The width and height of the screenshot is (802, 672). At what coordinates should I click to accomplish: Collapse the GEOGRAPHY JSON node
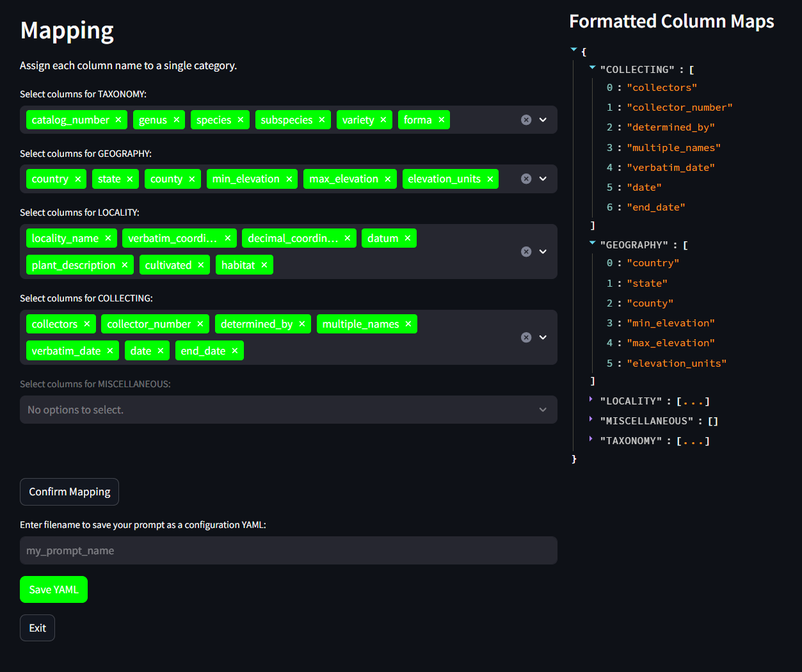(593, 243)
